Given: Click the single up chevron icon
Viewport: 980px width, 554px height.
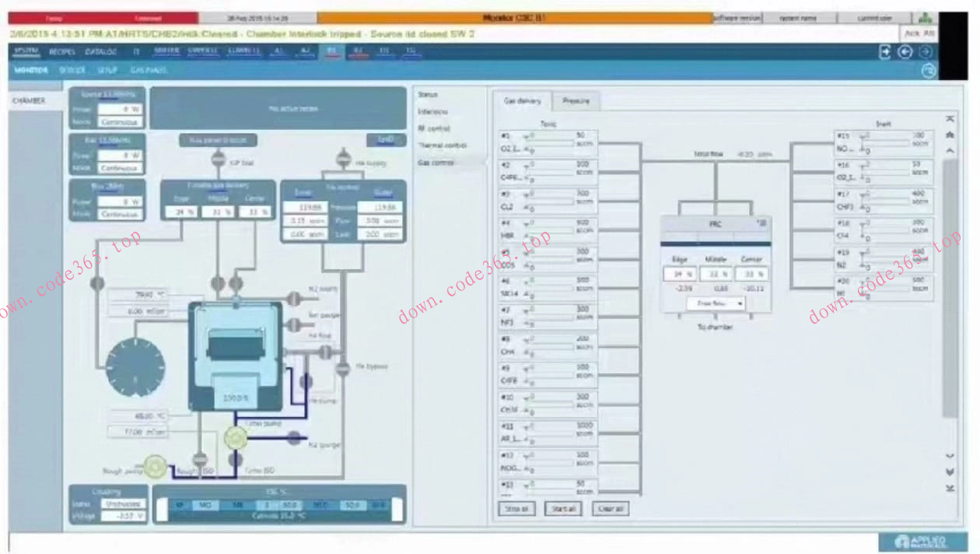Looking at the screenshot, I should pyautogui.click(x=950, y=150).
